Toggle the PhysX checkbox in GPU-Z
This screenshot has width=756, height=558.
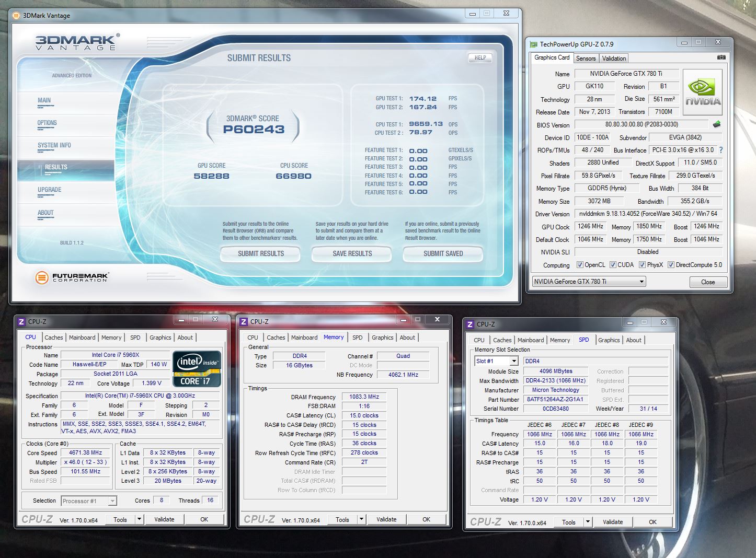coord(642,265)
